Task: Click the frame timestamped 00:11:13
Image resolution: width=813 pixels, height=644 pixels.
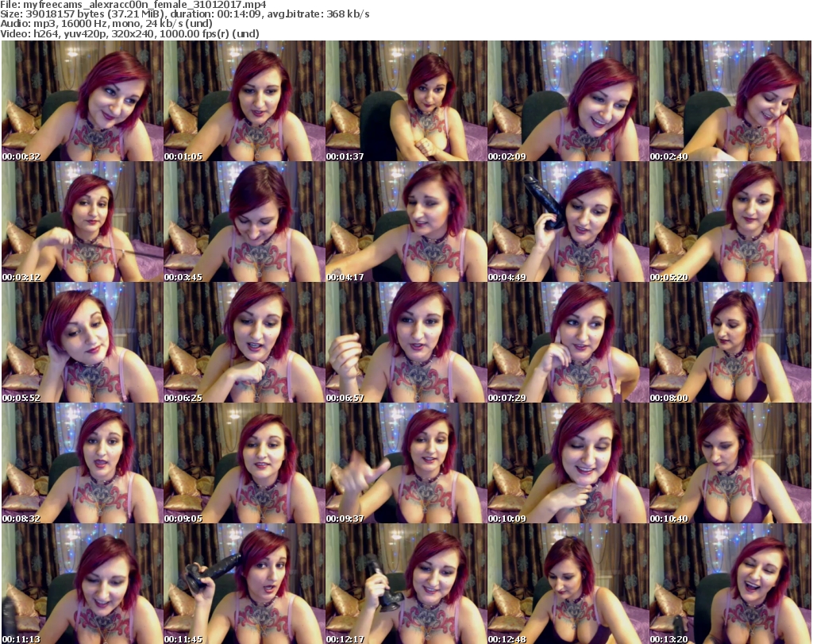Action: click(82, 584)
